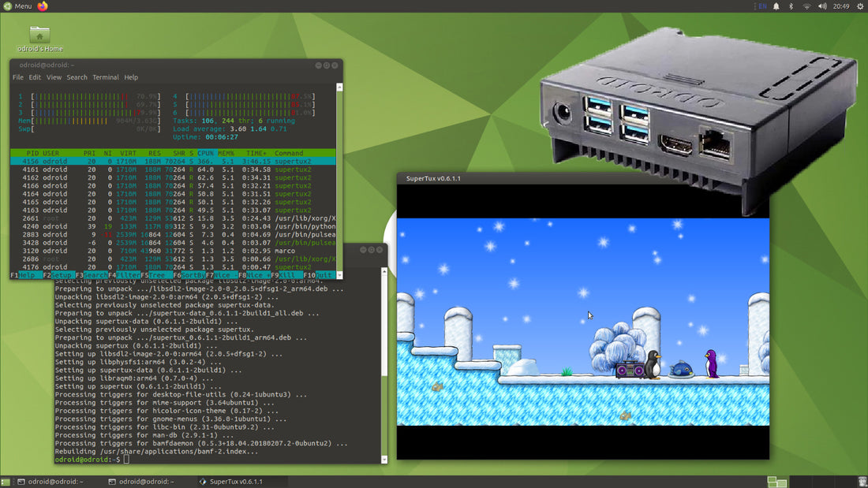Viewport: 868px width, 488px height.
Task: Open the Bluetooth tray icon
Action: point(791,6)
